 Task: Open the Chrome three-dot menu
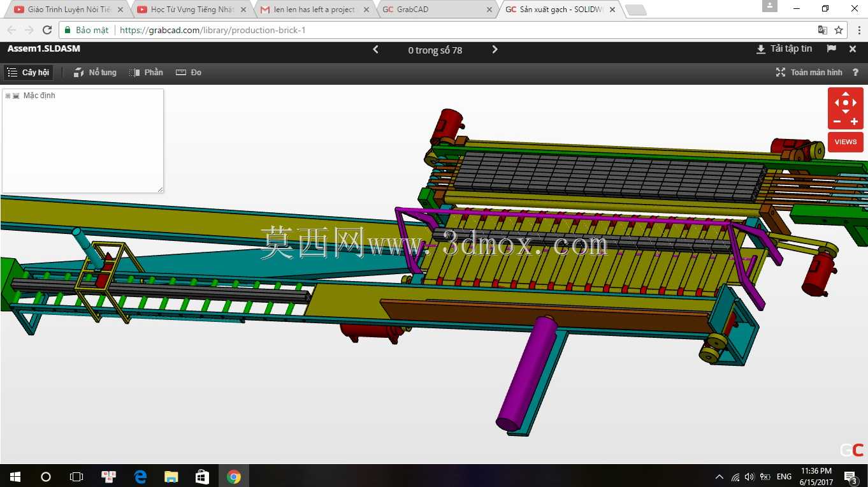(858, 30)
